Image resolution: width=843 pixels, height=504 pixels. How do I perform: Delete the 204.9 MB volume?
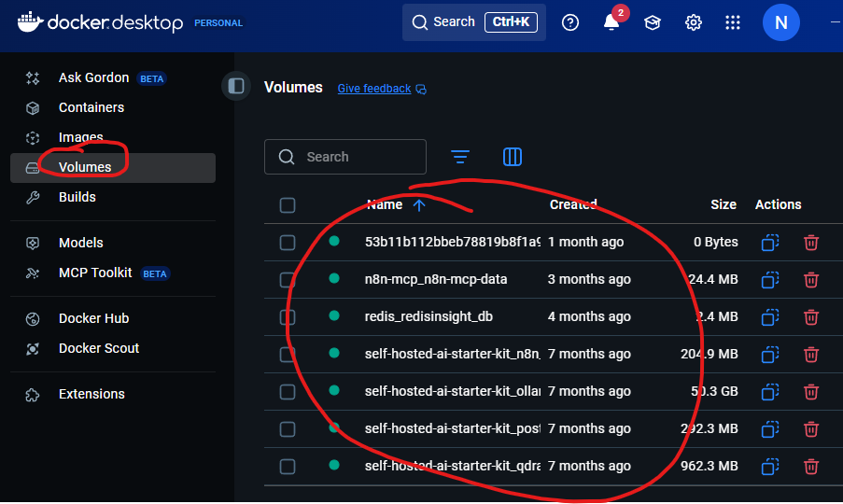point(811,355)
